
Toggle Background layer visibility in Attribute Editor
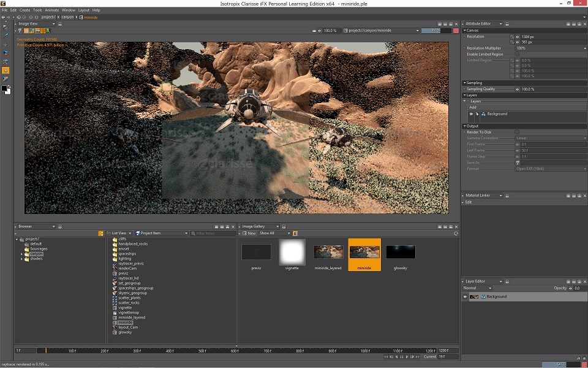pos(471,114)
